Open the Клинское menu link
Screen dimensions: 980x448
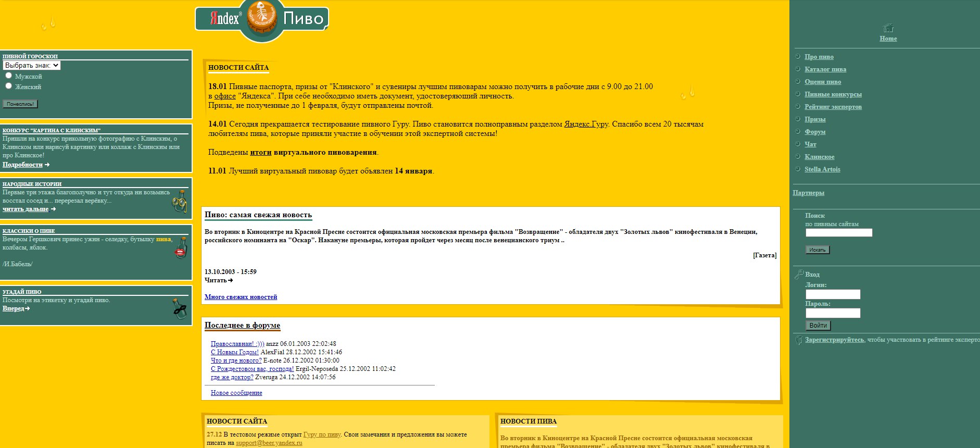click(x=820, y=157)
